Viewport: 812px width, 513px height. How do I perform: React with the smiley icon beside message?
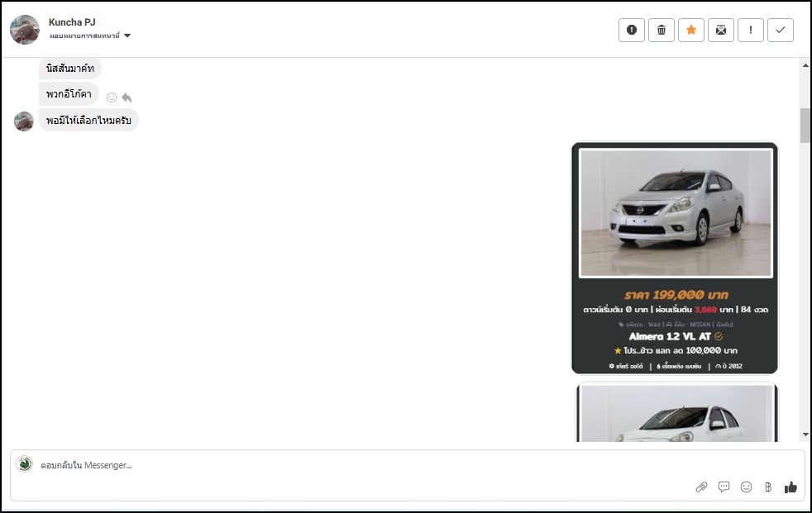pos(112,97)
